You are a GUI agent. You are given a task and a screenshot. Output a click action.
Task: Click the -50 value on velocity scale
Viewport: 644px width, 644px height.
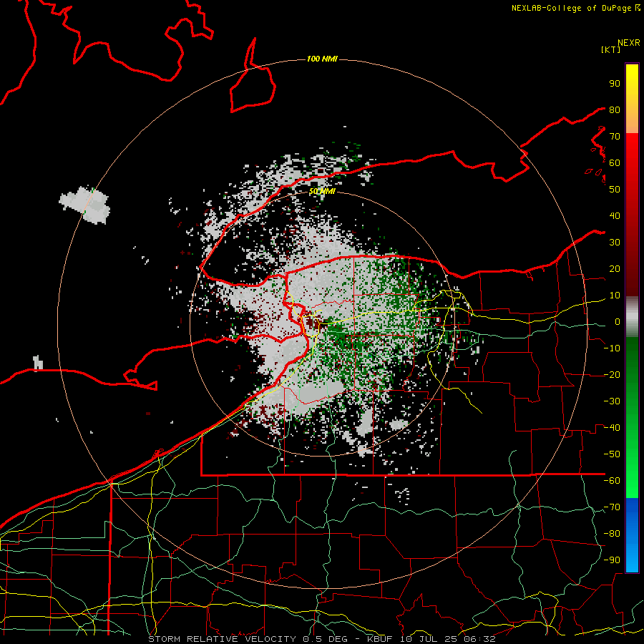pos(612,454)
